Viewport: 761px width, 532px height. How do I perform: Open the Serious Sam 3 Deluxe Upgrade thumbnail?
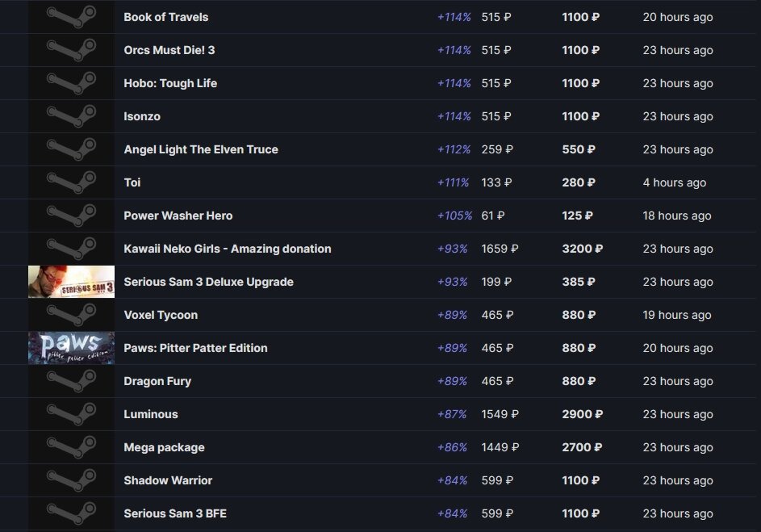click(71, 282)
